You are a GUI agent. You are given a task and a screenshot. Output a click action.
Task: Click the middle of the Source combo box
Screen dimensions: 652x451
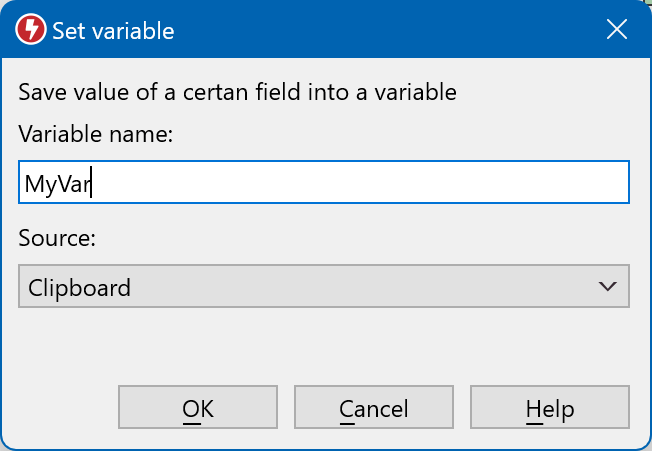tap(323, 287)
